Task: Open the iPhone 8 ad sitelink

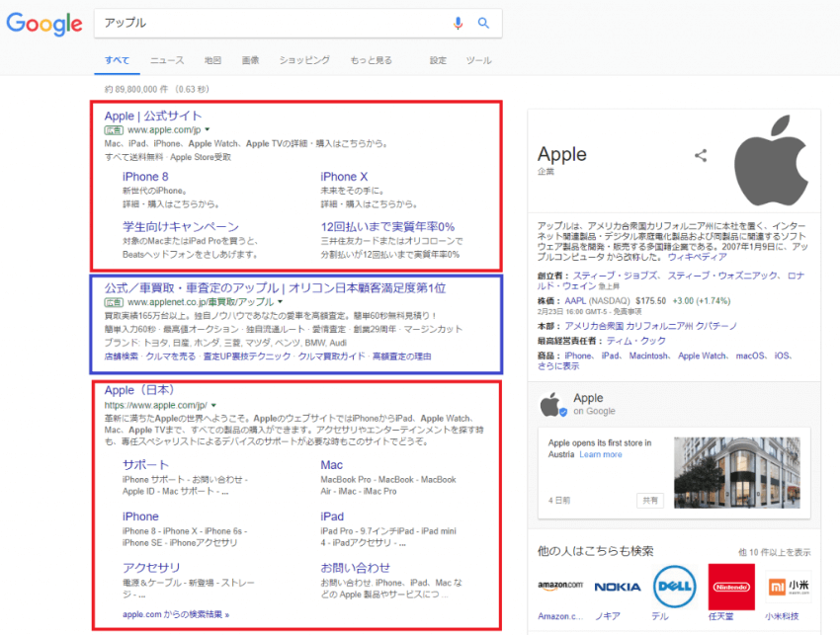Action: tap(145, 177)
